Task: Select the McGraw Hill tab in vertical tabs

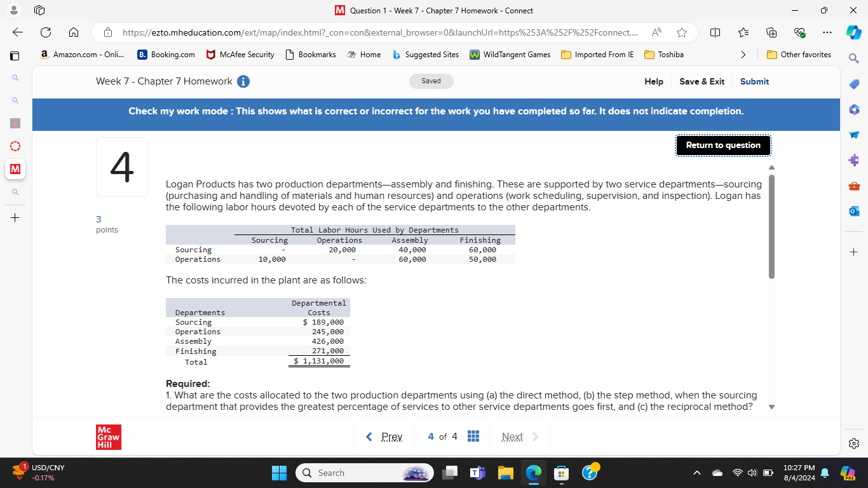Action: [15, 170]
